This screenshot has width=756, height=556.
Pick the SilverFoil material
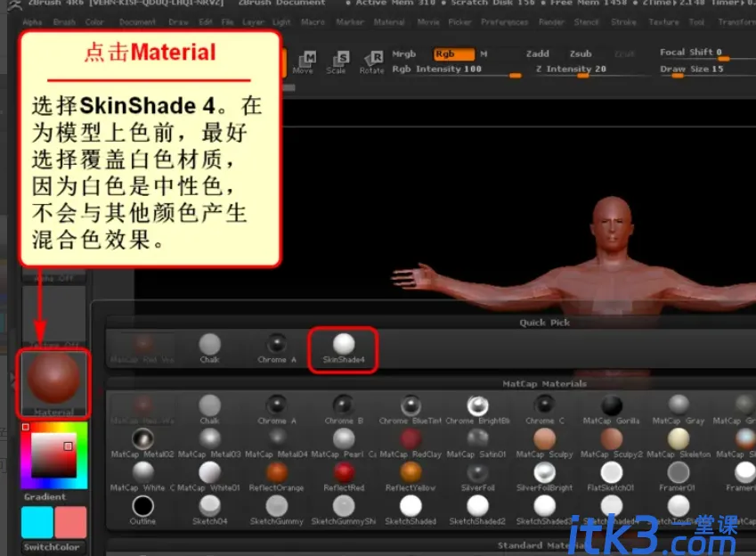point(477,477)
